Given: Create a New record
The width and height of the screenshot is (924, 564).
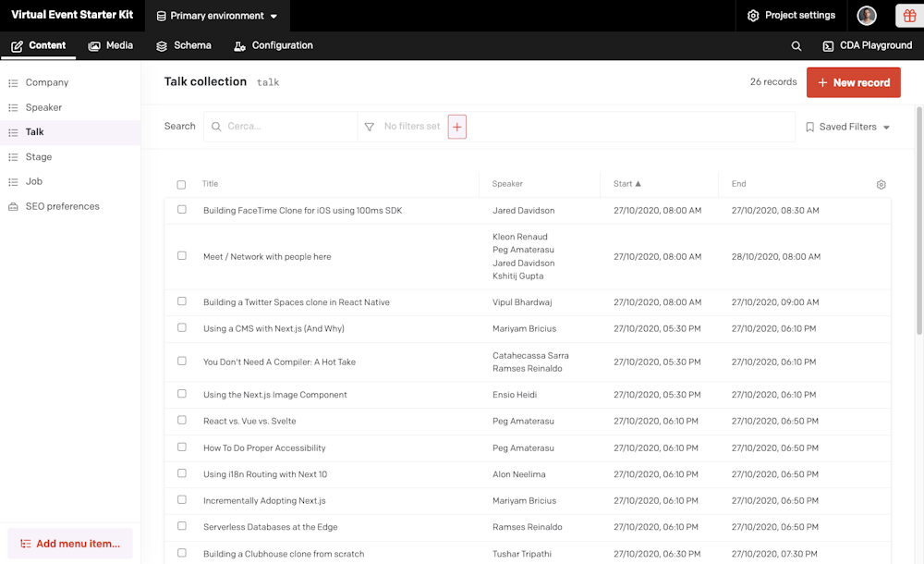Looking at the screenshot, I should (x=853, y=82).
